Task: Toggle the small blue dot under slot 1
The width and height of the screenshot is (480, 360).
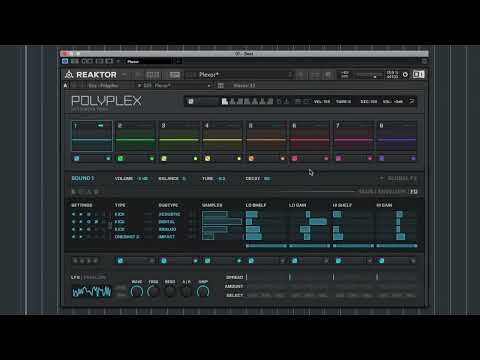Action: tap(108, 159)
